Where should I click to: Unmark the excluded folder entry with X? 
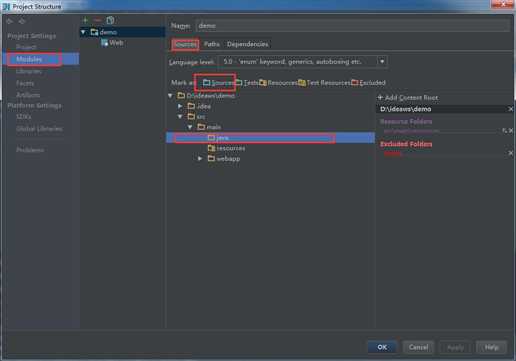(511, 153)
